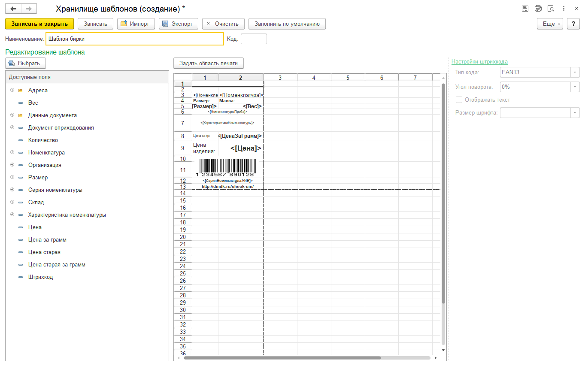Select row 9 header in the spreadsheet
This screenshot has height=366, width=588.
(x=183, y=148)
